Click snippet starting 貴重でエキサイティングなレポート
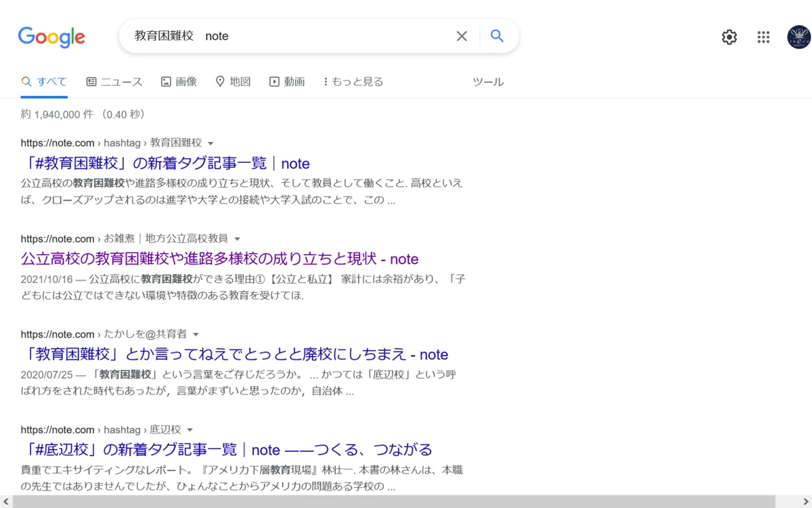812x508 pixels. pyautogui.click(x=243, y=478)
